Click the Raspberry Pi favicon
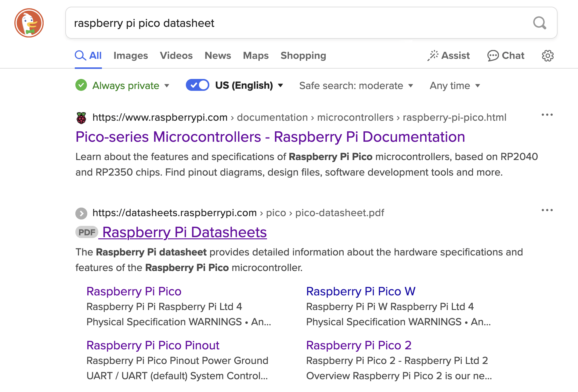The image size is (578, 392). [81, 118]
